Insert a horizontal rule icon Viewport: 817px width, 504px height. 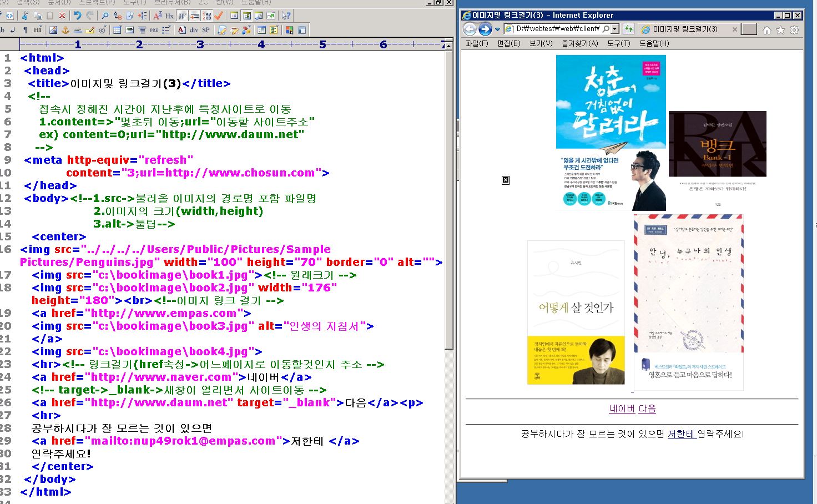point(78,29)
